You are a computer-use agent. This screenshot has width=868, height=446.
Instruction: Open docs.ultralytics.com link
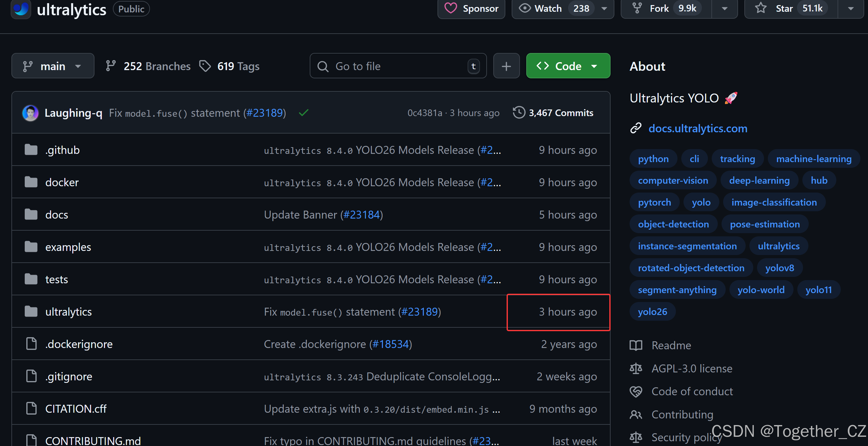[x=697, y=128]
